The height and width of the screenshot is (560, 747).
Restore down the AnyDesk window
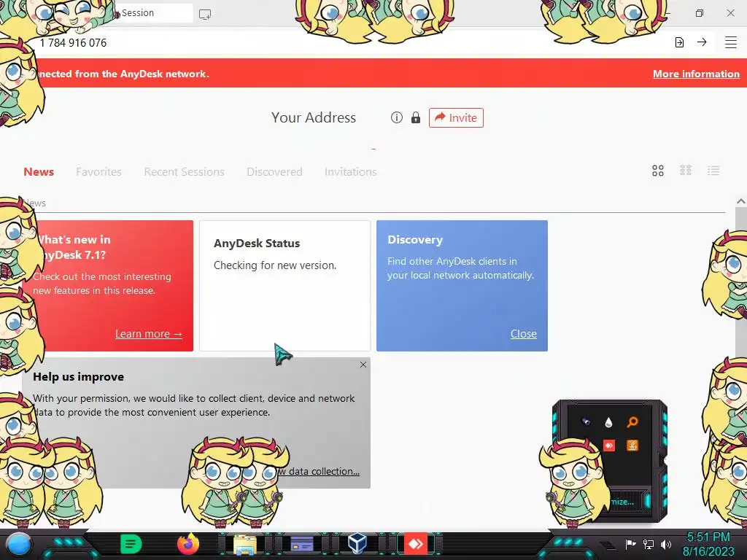click(x=699, y=13)
